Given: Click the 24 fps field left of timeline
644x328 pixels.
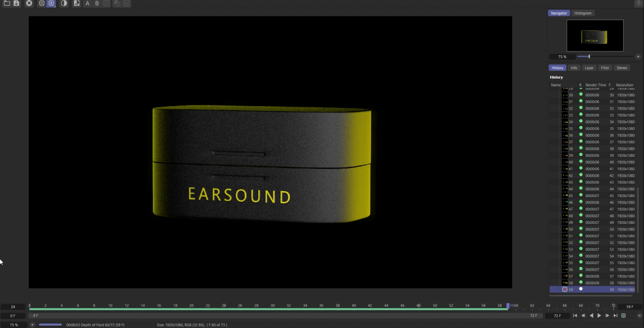Looking at the screenshot, I should 13,307.
